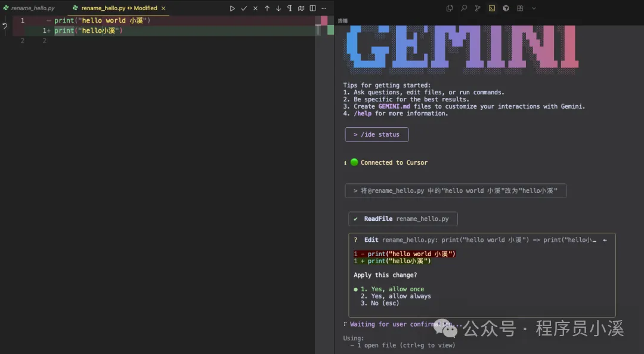Close the rename_hello.py Modified tab
Viewport: 644px width, 354px height.
(163, 8)
